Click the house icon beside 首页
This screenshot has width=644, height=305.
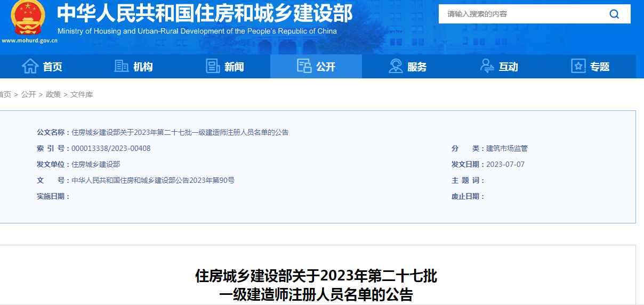point(30,66)
